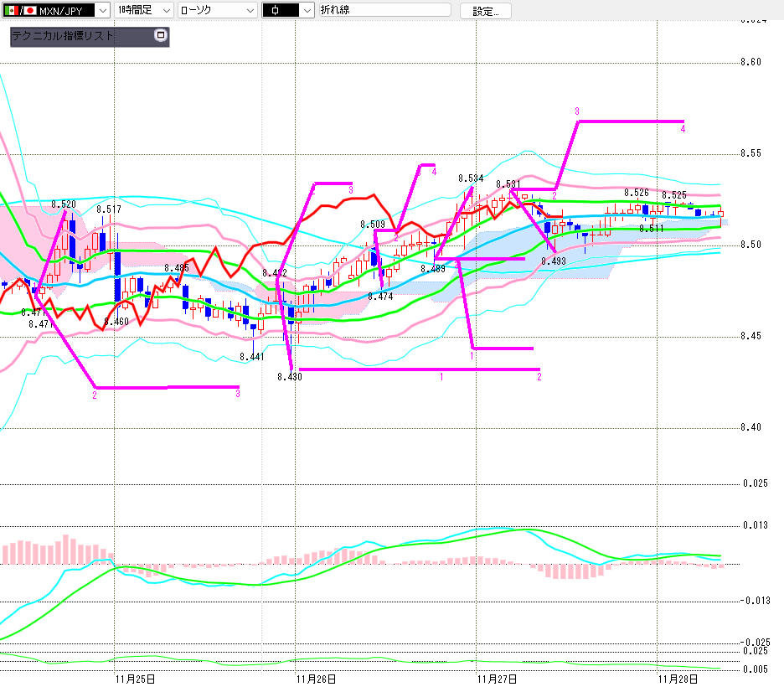Select the 11月28日 date marker

click(678, 678)
